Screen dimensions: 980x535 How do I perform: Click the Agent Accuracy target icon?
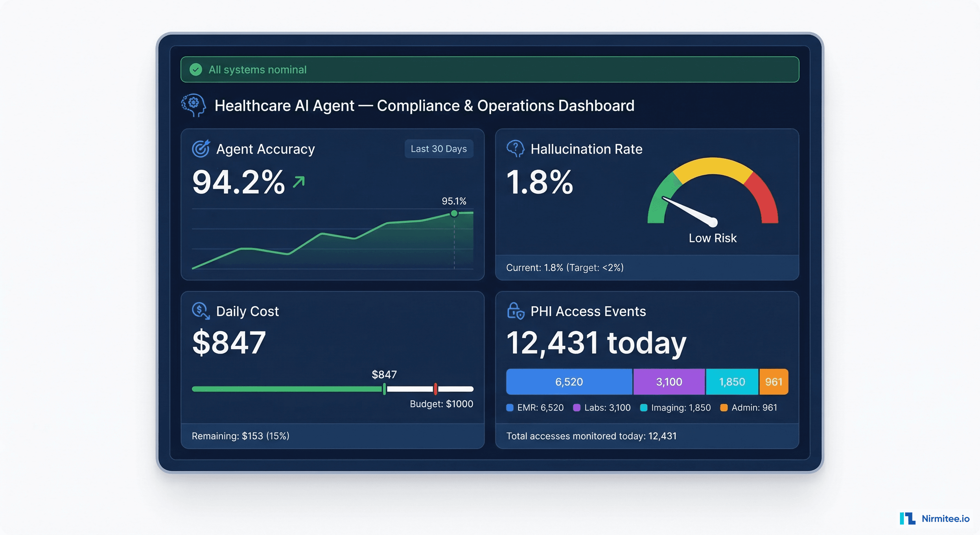click(x=201, y=148)
